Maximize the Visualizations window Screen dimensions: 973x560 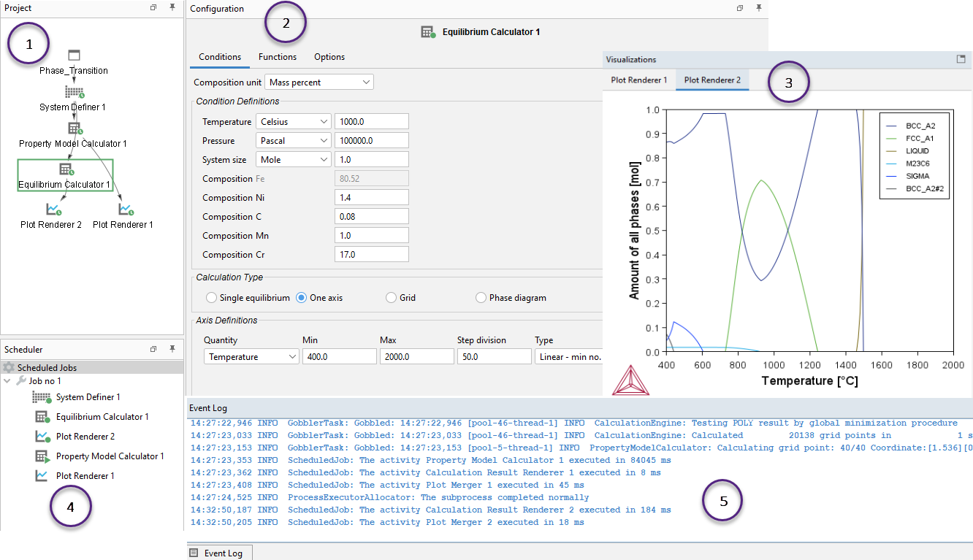(961, 59)
